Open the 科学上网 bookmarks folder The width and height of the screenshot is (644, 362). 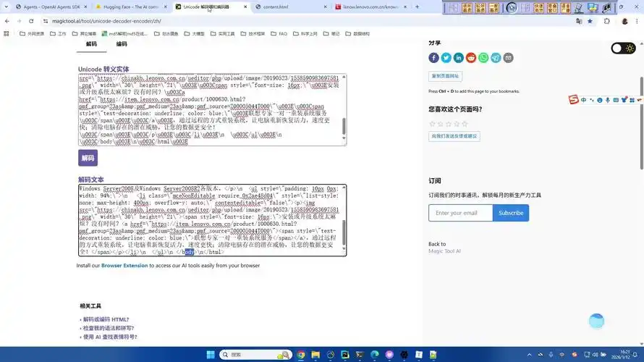pos(305,34)
